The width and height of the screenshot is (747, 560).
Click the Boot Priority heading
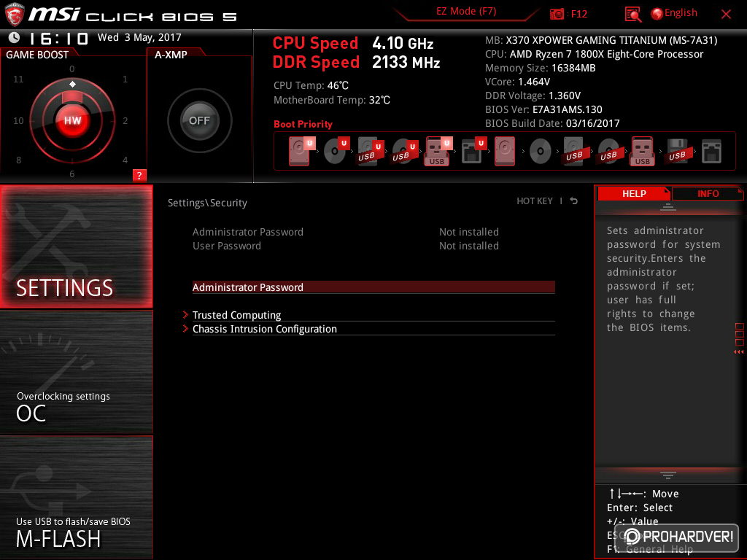[303, 124]
